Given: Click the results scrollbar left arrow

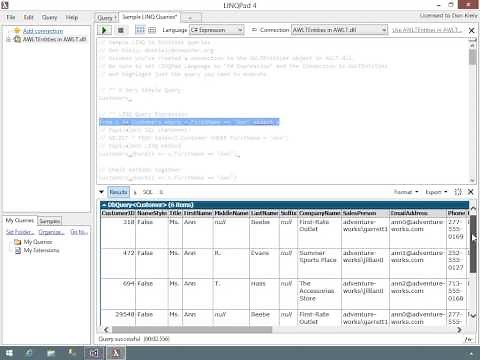Looking at the screenshot, I should (106, 330).
